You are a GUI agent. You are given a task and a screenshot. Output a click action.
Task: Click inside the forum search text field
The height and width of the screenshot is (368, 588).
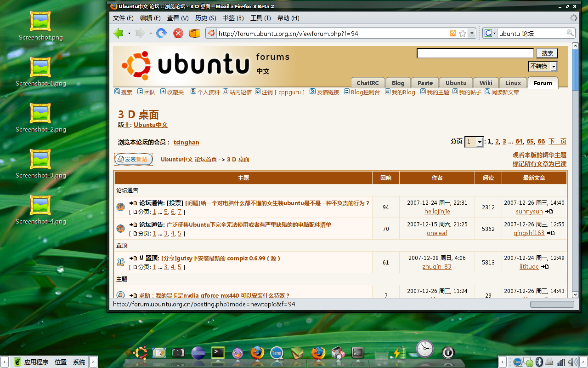[x=475, y=53]
